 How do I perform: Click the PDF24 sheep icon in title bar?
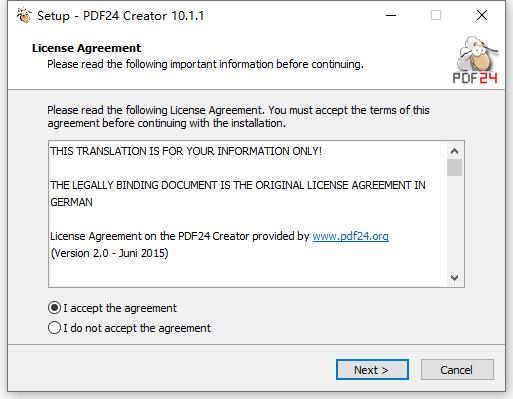click(x=24, y=16)
